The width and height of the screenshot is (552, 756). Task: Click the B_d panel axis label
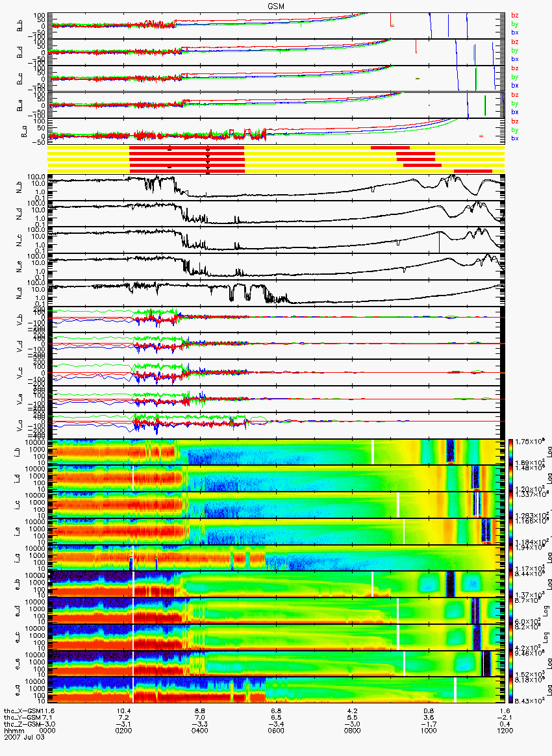20,53
